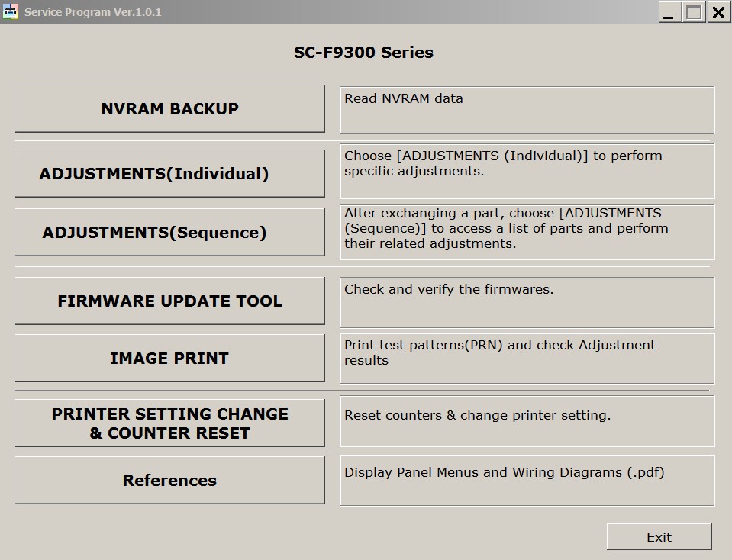The height and width of the screenshot is (560, 732).
Task: Start the IMAGE PRINT option
Action: tap(169, 359)
